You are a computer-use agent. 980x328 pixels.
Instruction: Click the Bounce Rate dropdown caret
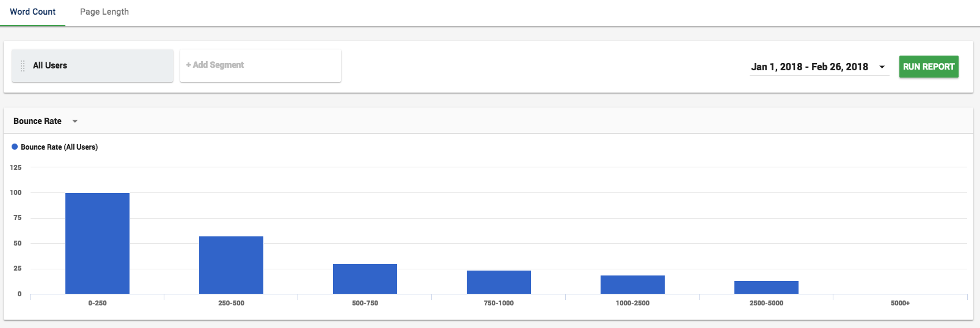[75, 122]
